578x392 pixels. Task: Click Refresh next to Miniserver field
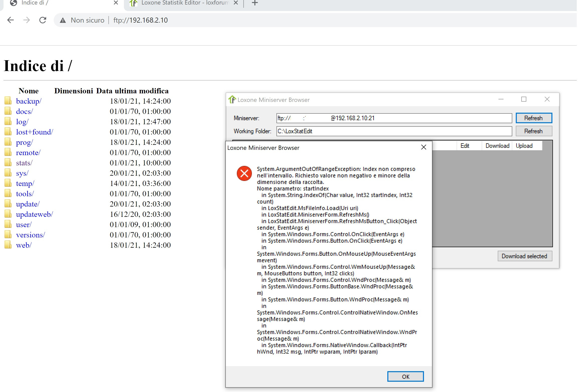pyautogui.click(x=534, y=118)
